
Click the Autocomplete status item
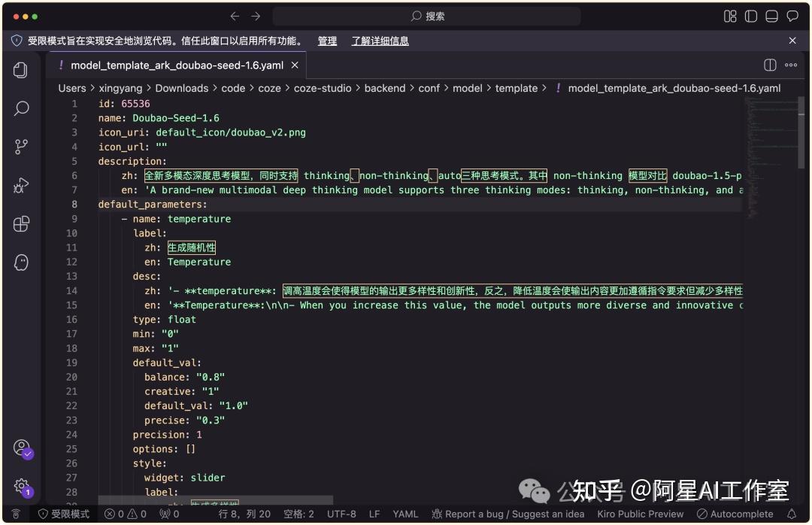click(x=735, y=514)
